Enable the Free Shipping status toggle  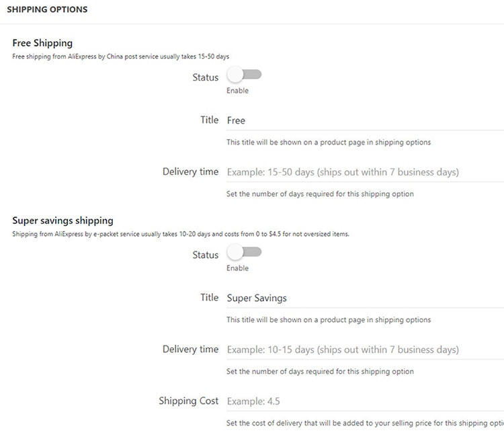244,75
